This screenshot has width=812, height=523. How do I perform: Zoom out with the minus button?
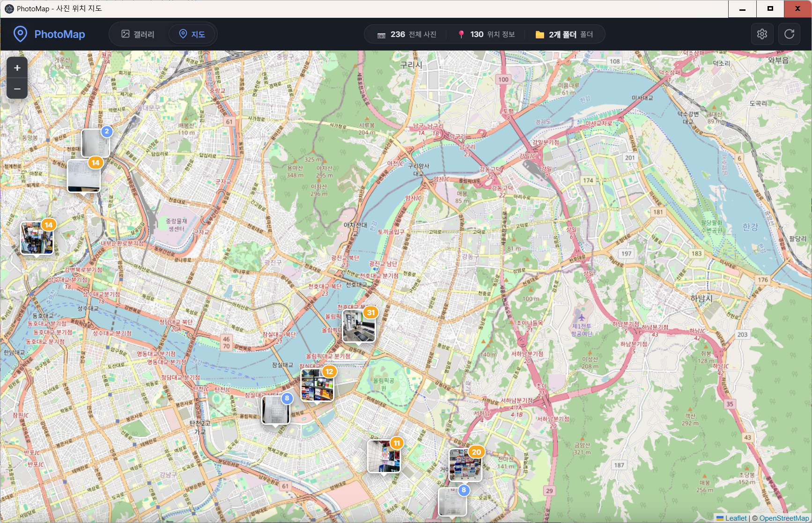[17, 88]
